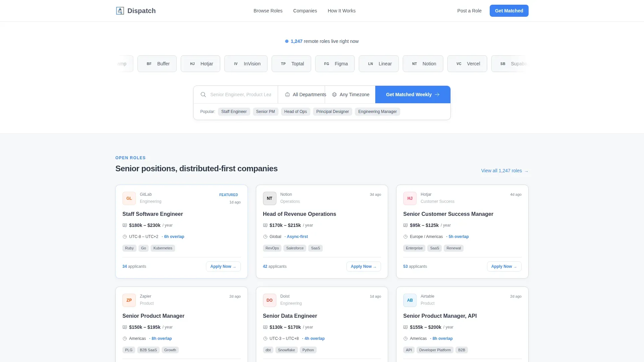
Task: Open Senior Product Manager, API title
Action: pyautogui.click(x=440, y=316)
